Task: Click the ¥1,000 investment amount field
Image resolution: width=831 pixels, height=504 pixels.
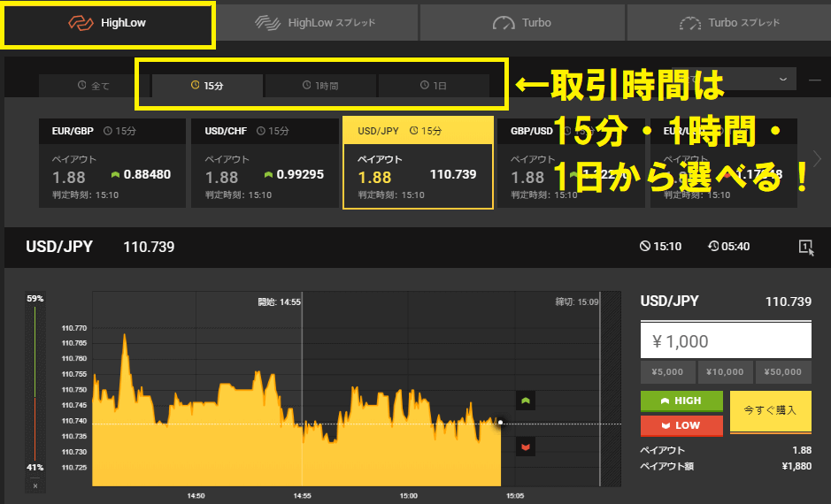Action: (725, 341)
